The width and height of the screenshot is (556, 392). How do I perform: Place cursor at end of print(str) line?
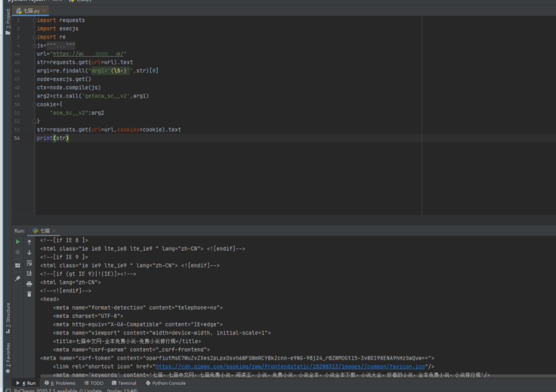pos(69,138)
